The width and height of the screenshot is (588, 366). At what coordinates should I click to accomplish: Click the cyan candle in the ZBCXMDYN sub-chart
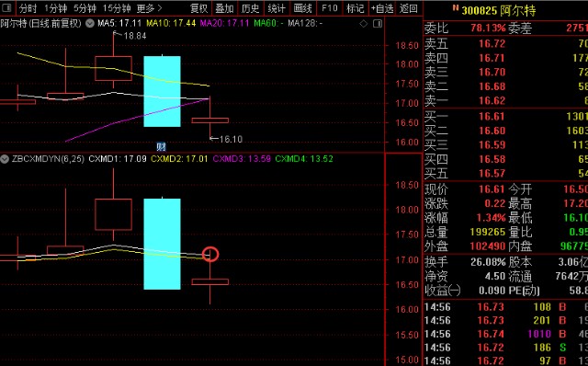(162, 244)
